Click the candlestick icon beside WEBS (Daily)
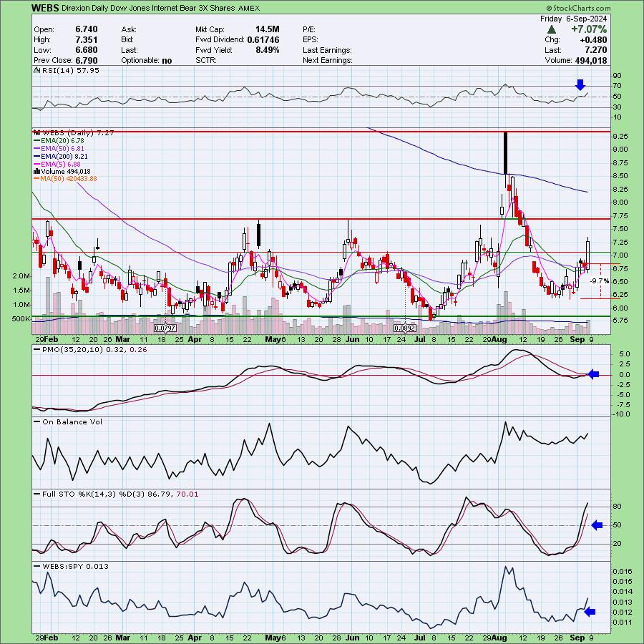Viewport: 644px width, 644px height. click(x=37, y=132)
